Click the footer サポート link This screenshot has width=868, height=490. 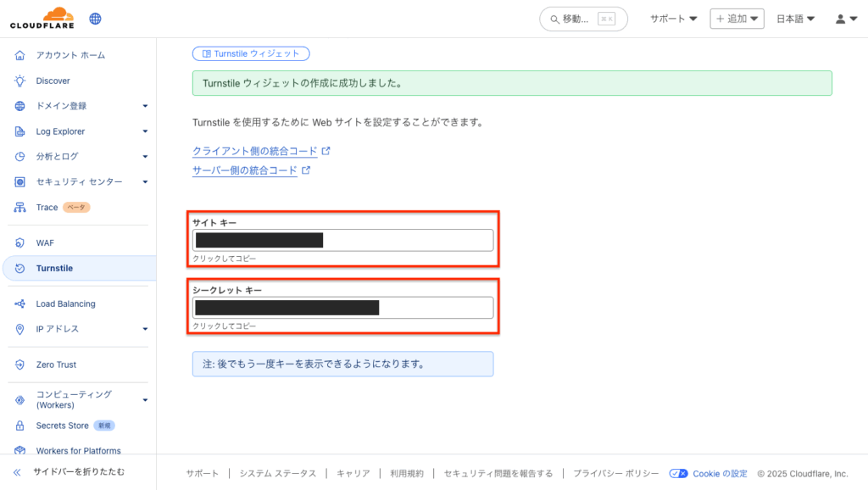click(202, 473)
